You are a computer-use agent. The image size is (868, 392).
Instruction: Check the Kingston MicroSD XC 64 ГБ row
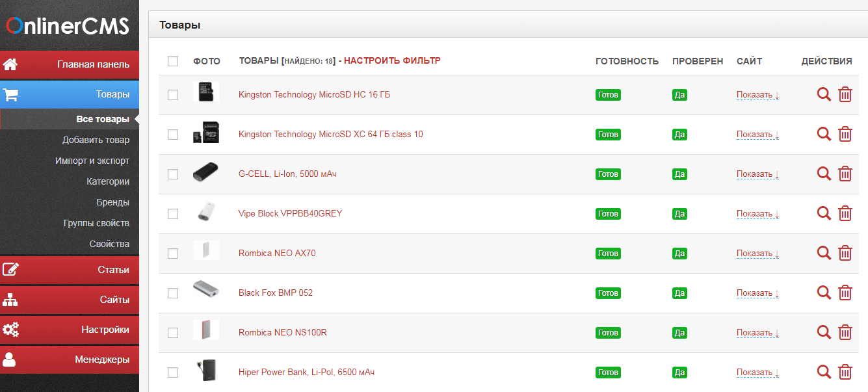tap(173, 135)
